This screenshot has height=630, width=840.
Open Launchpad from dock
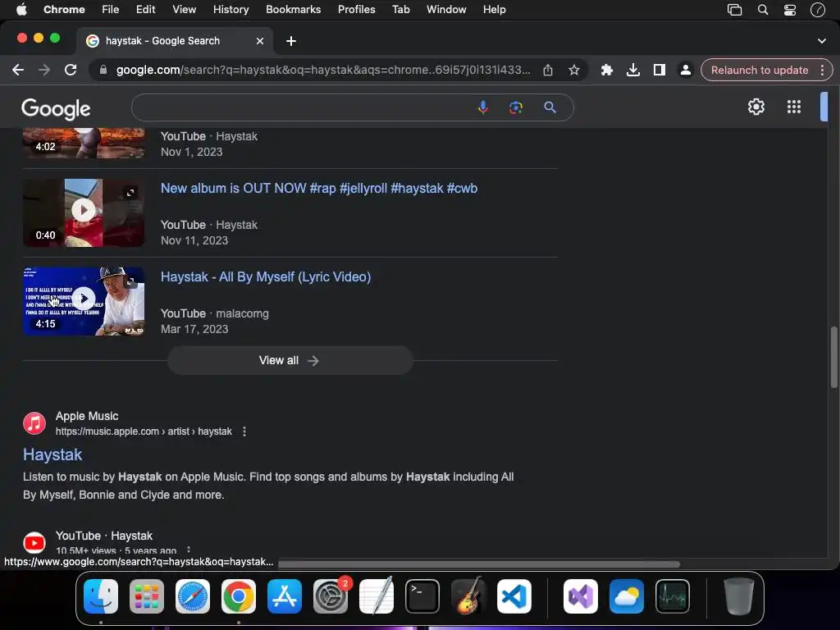click(147, 596)
